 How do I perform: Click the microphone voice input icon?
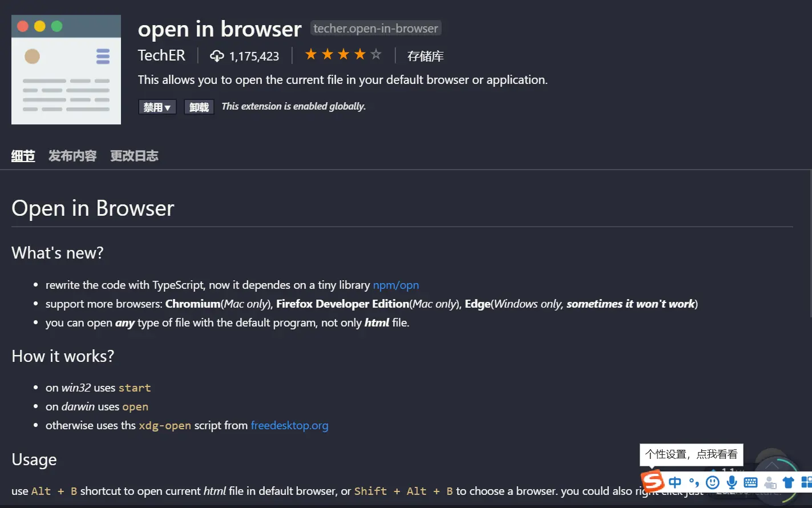tap(732, 482)
